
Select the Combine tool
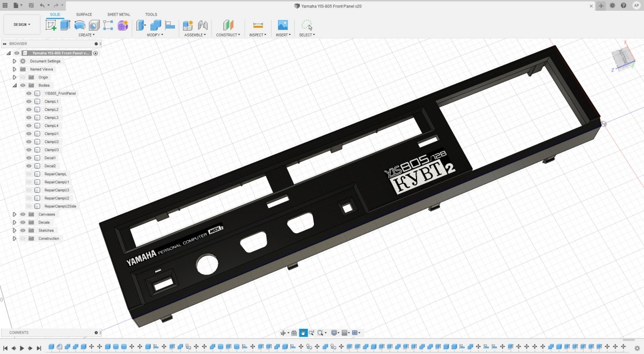point(156,25)
